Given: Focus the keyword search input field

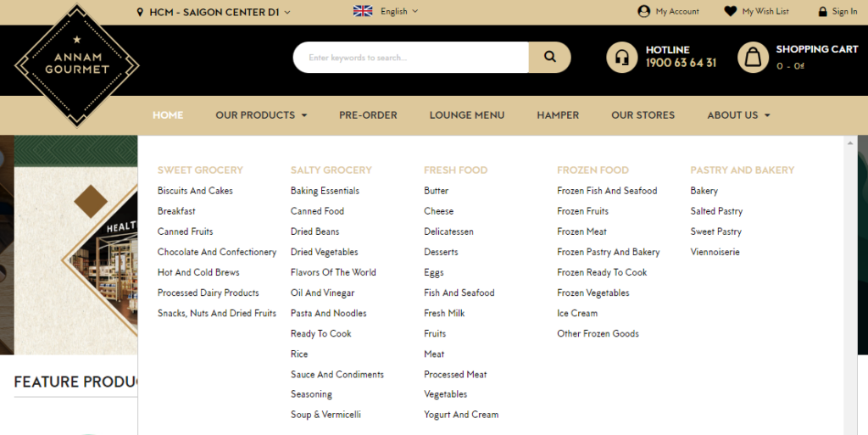Looking at the screenshot, I should pyautogui.click(x=411, y=58).
